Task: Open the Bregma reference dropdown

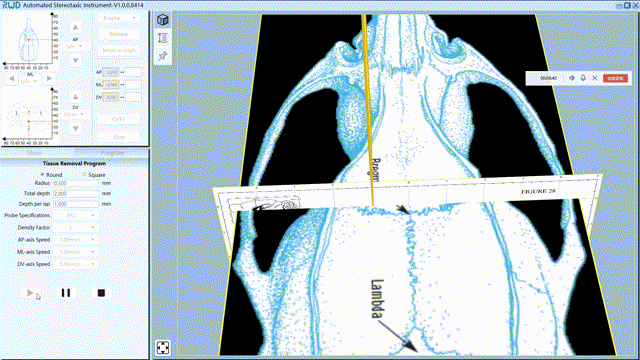Action: click(119, 18)
